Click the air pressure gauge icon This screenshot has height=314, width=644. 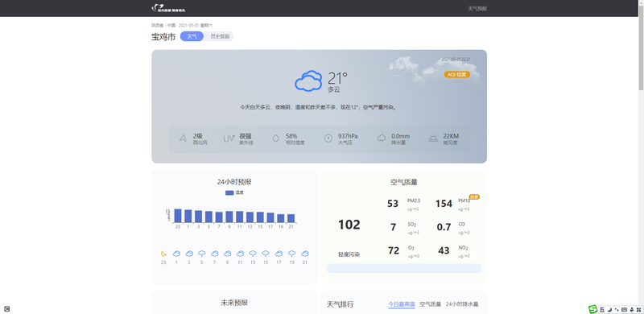pyautogui.click(x=328, y=138)
